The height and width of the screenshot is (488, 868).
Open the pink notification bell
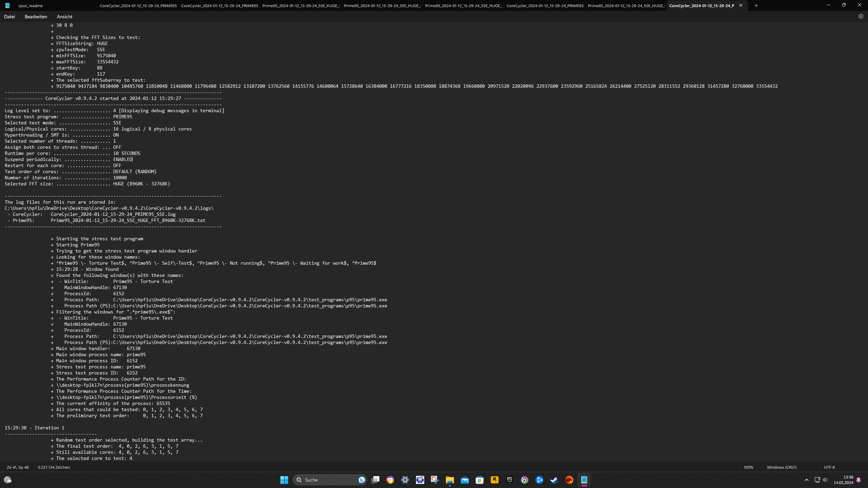tap(859, 480)
